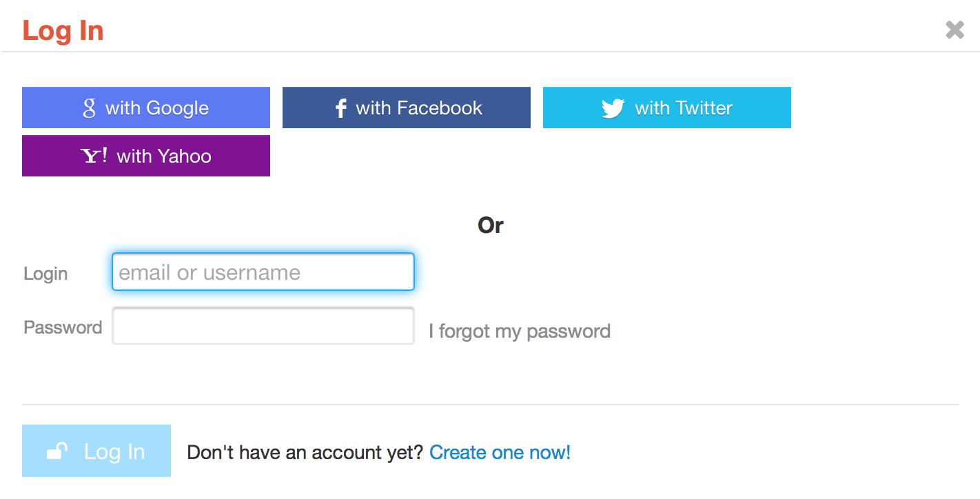Click the 'Password' field label

(x=63, y=327)
